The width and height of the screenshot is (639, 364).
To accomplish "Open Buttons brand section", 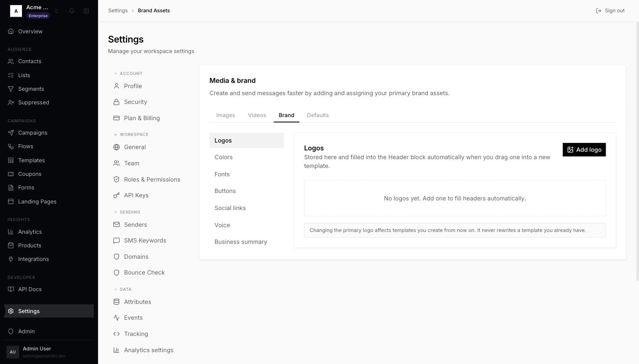I will click(247, 191).
